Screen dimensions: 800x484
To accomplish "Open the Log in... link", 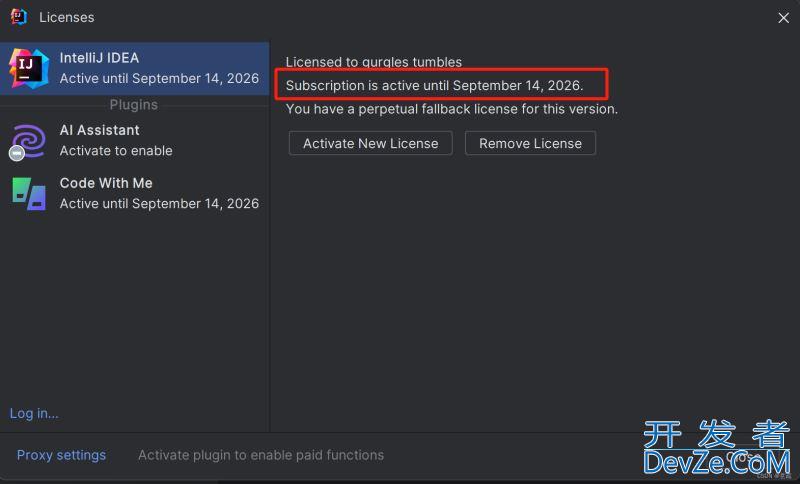I will (x=34, y=413).
